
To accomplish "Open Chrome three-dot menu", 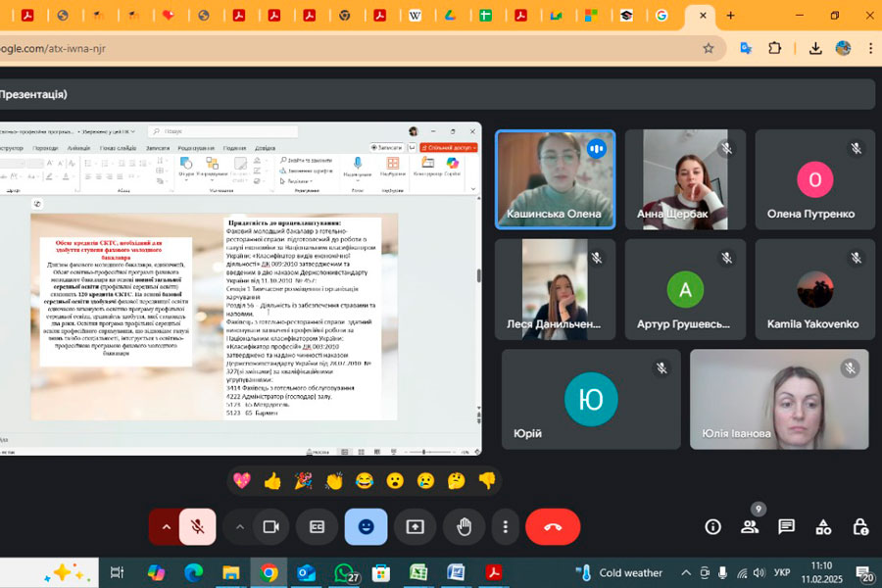I will tap(870, 48).
